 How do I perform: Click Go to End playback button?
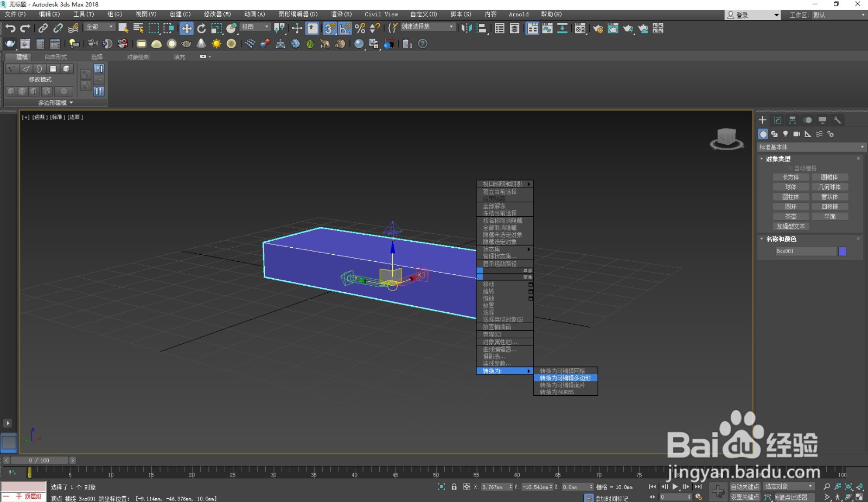click(x=698, y=487)
